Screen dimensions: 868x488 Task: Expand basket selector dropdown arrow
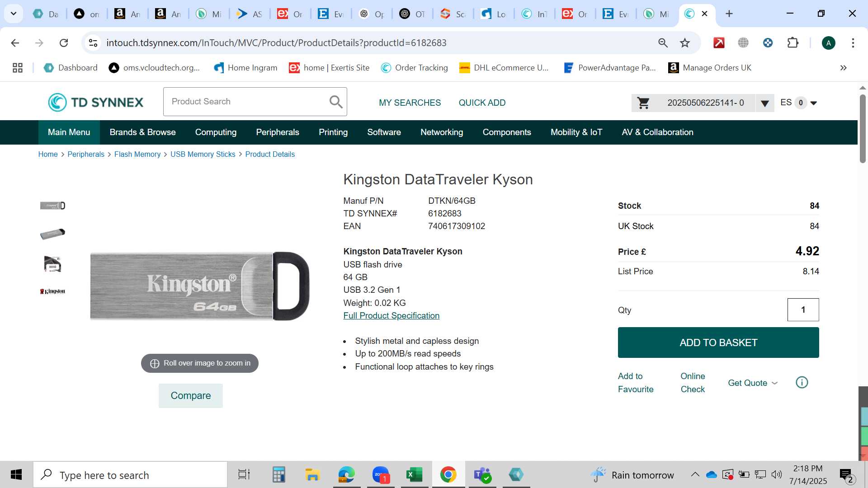(765, 103)
